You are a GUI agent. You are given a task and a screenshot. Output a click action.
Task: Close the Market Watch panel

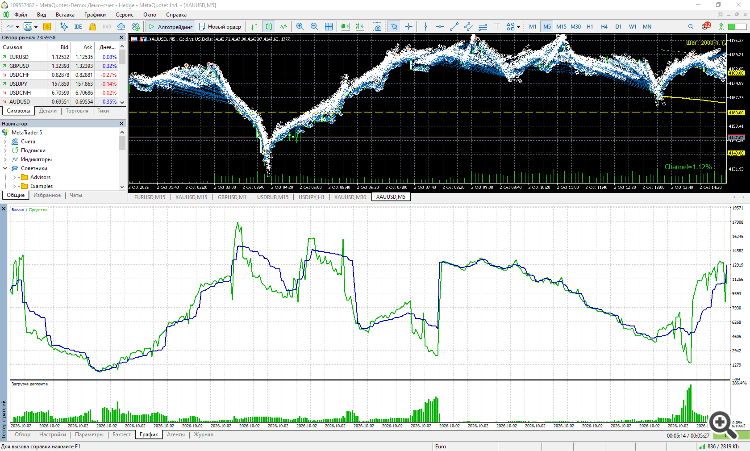[121, 37]
